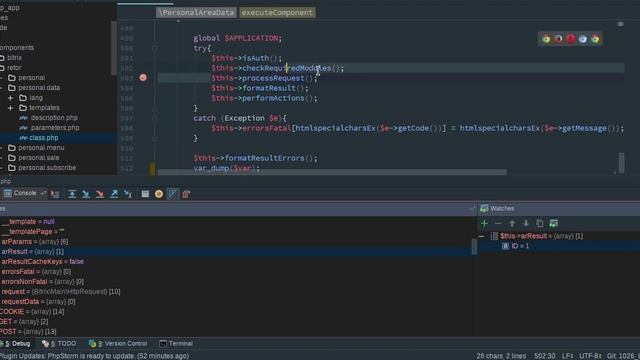Click the Step Over debugger icon
This screenshot has width=640, height=360.
click(72, 194)
